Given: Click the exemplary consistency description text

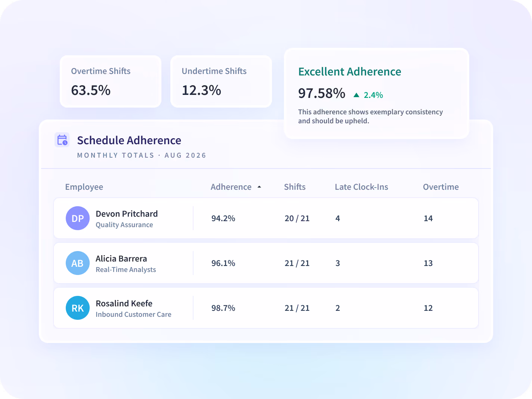Looking at the screenshot, I should point(371,116).
